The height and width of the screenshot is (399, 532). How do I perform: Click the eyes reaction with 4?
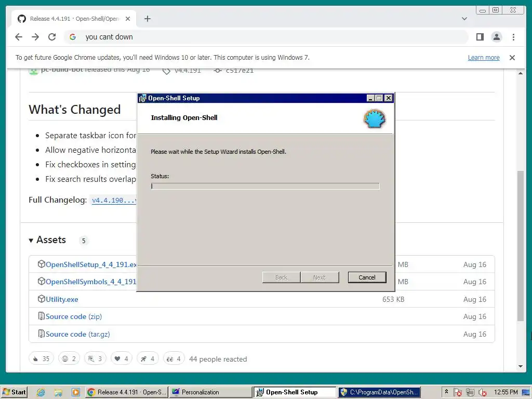[x=174, y=358]
